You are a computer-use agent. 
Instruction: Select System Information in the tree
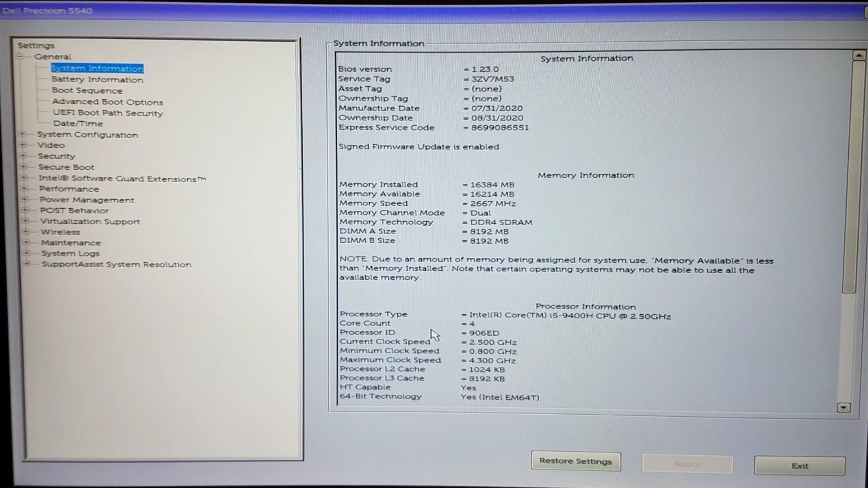click(x=97, y=68)
